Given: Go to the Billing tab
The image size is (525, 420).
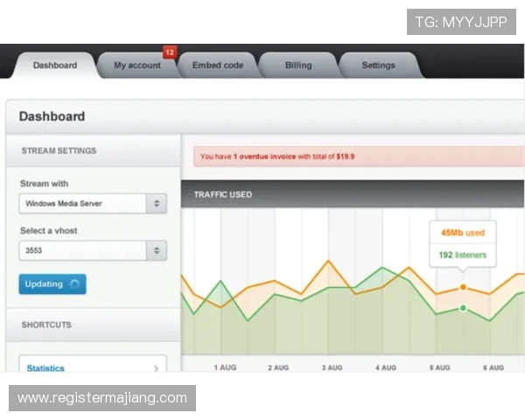Looking at the screenshot, I should click(297, 66).
